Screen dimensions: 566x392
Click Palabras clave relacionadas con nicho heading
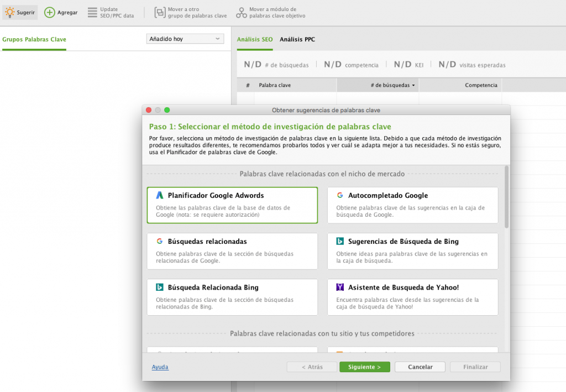coord(322,174)
